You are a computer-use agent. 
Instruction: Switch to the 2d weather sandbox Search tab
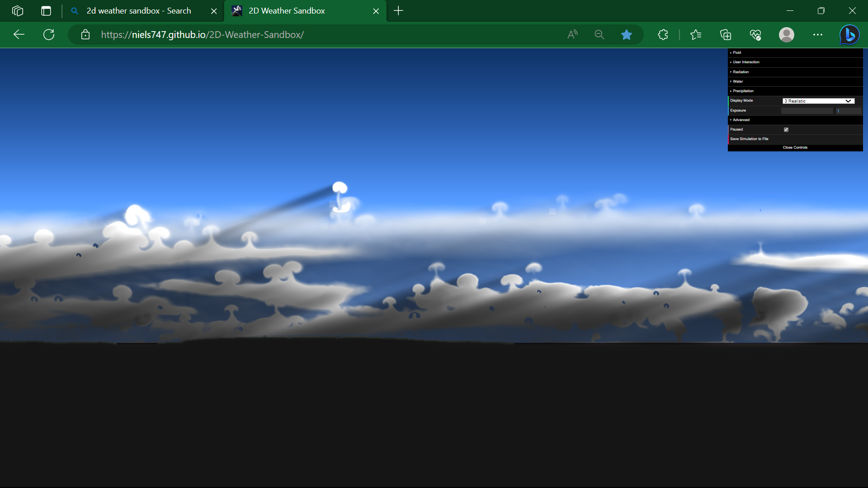pos(138,11)
